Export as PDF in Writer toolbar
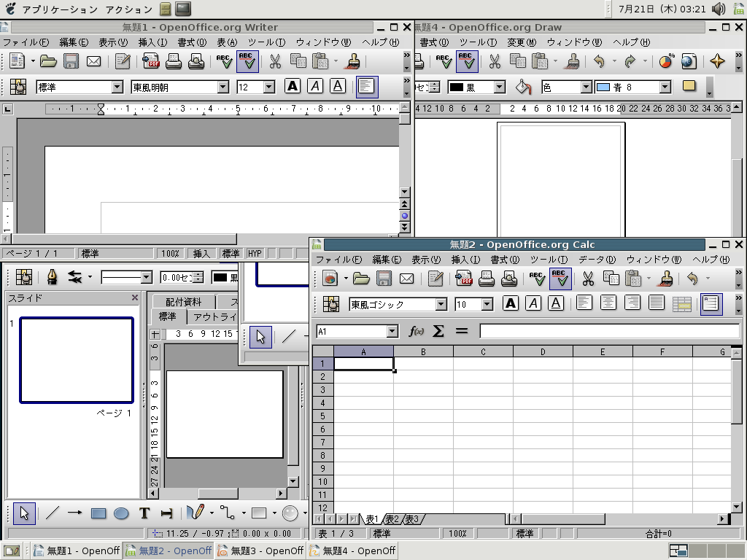 [151, 61]
